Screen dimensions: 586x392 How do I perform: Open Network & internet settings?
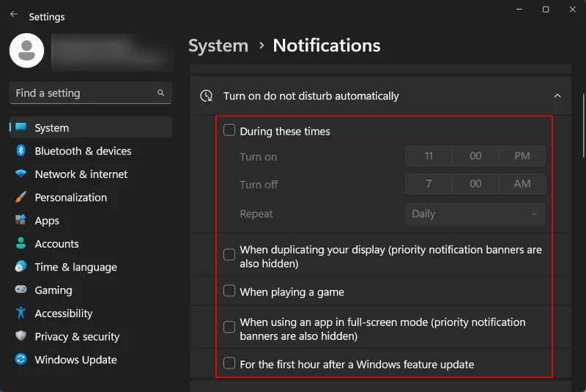[x=90, y=174]
